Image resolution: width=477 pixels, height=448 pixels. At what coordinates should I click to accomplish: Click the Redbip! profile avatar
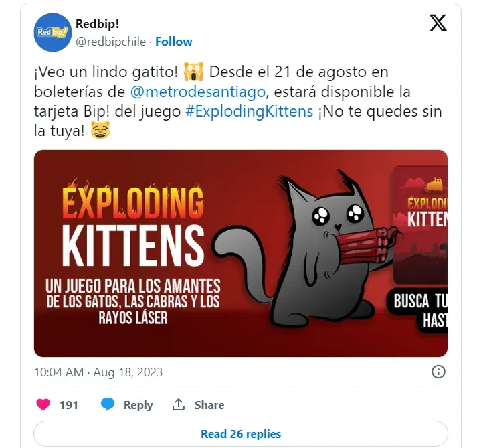(53, 32)
